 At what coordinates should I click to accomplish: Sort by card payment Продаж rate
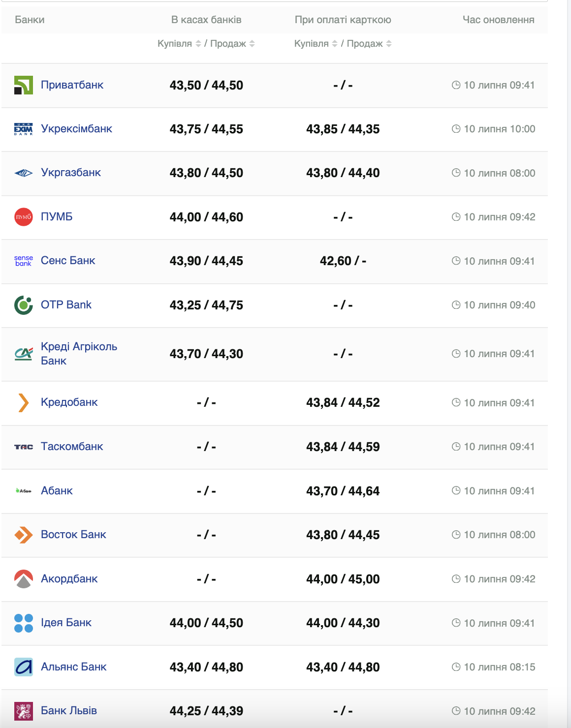[389, 44]
